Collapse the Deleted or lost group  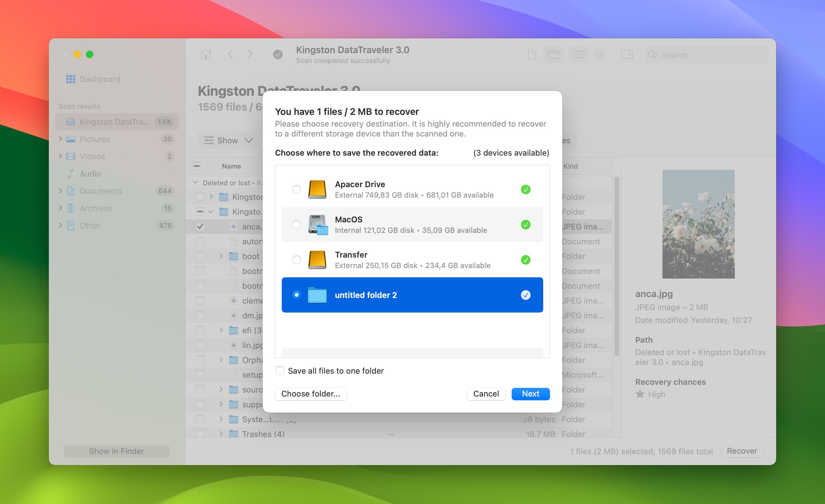[x=195, y=183]
